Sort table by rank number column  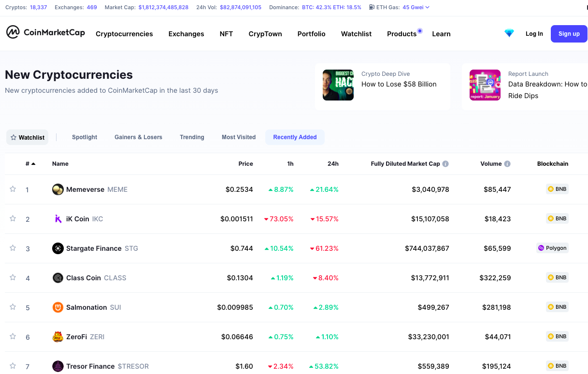click(x=30, y=164)
